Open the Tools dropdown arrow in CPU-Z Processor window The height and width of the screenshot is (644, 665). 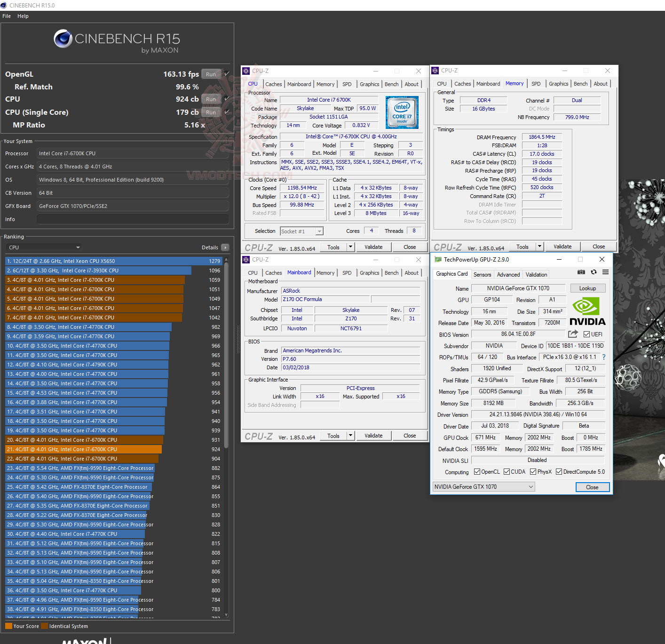coord(350,247)
